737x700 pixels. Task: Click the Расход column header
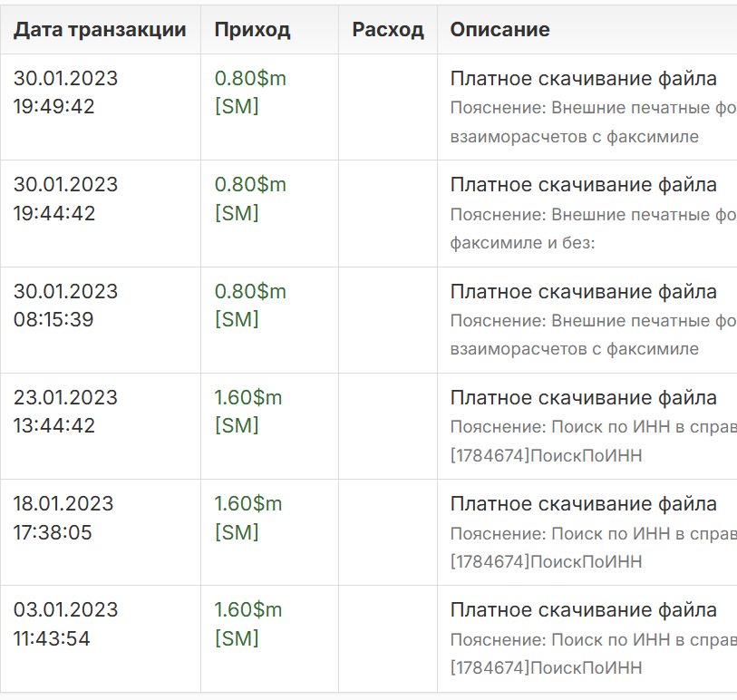coord(388,30)
